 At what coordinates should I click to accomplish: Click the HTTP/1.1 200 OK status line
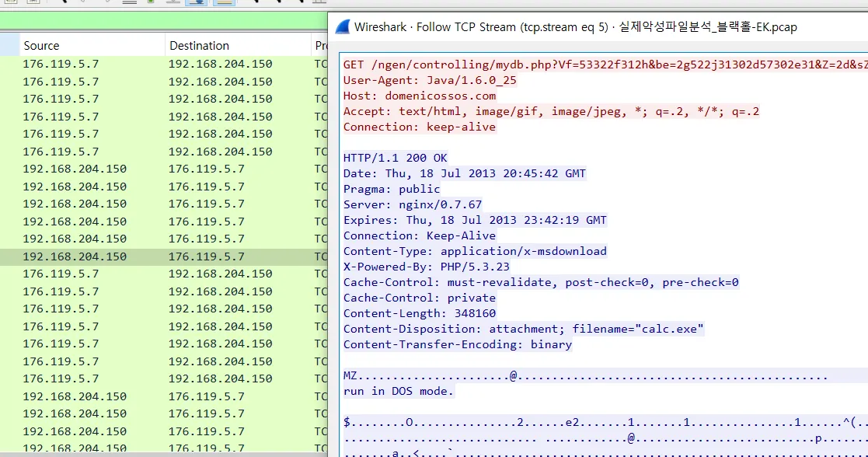(x=396, y=158)
